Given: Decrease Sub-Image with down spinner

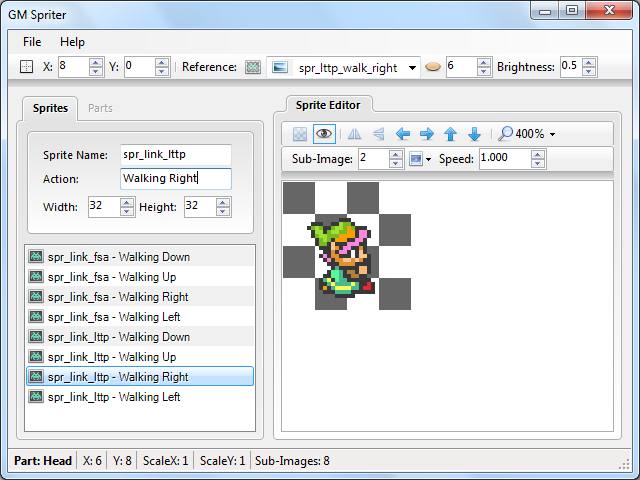Looking at the screenshot, I should click(x=396, y=163).
